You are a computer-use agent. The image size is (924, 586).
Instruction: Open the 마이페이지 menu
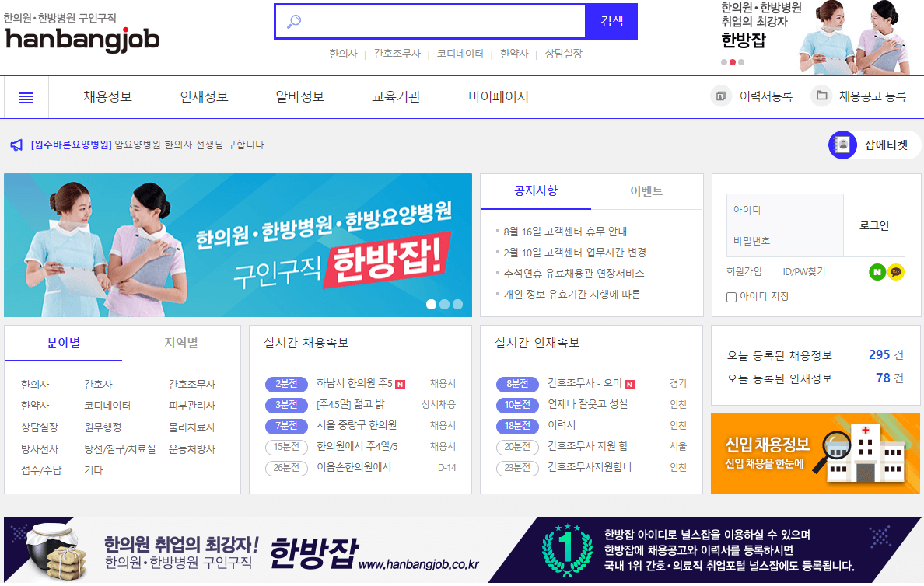[x=499, y=96]
